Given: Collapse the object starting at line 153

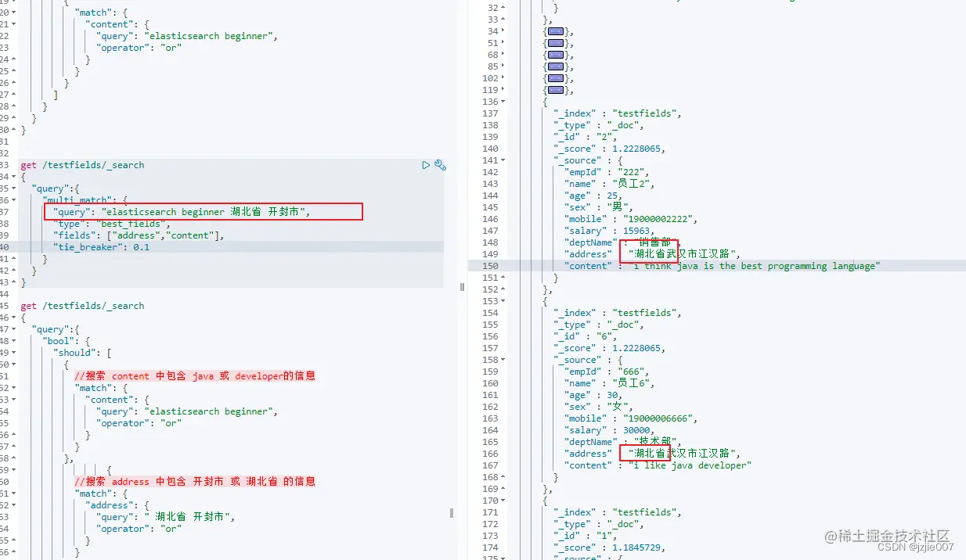Looking at the screenshot, I should (503, 301).
